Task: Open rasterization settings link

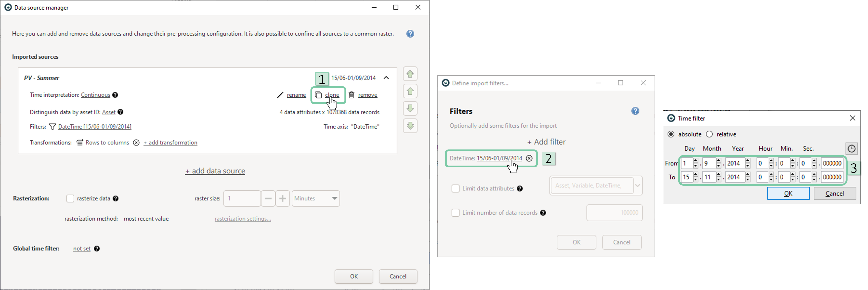Action: tap(243, 219)
